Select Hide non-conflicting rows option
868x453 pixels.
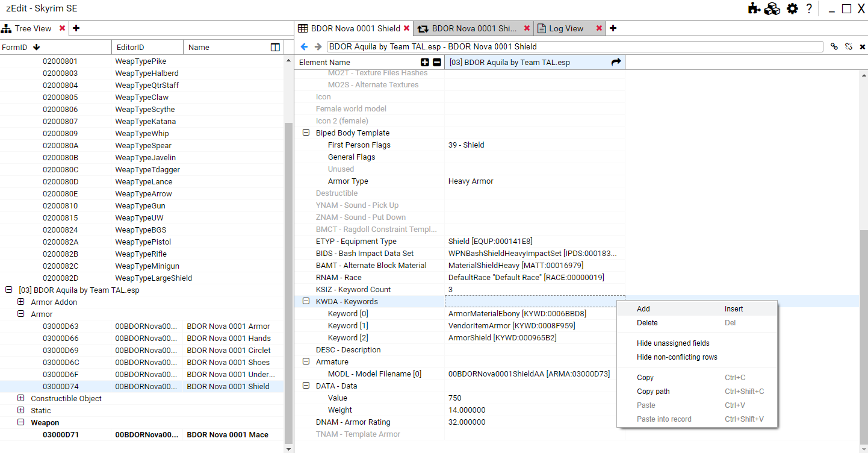pyautogui.click(x=697, y=357)
